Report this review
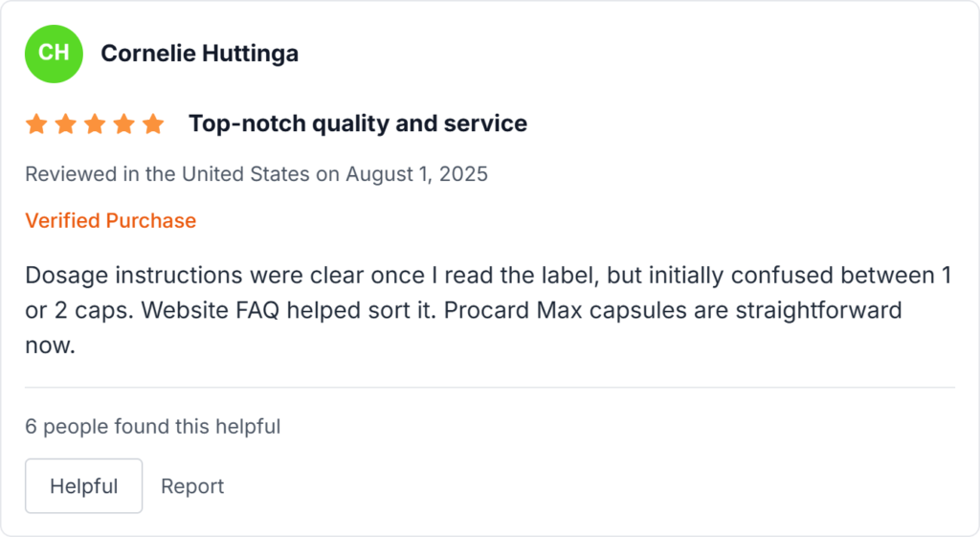Screen dimensions: 980x537 click(192, 486)
